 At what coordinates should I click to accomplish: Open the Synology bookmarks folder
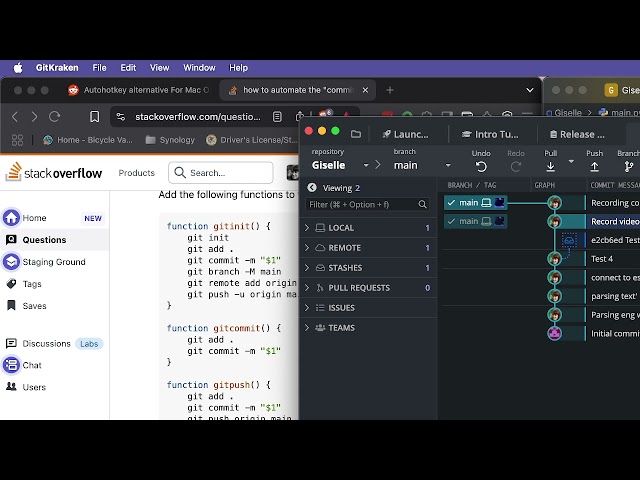pyautogui.click(x=170, y=140)
